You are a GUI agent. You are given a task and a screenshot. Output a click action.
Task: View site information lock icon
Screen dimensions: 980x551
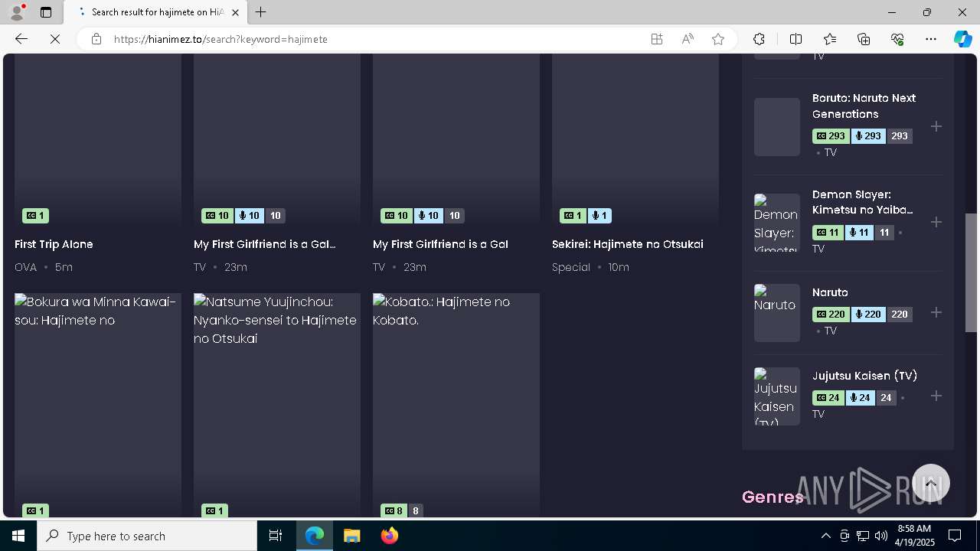pos(96,39)
